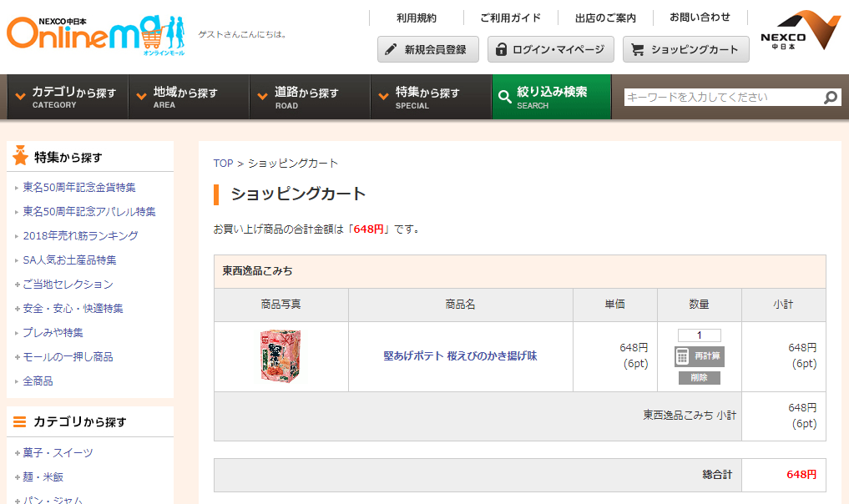Expand the カテゴリから探す dropdown menu
Image resolution: width=849 pixels, height=504 pixels.
coord(68,97)
